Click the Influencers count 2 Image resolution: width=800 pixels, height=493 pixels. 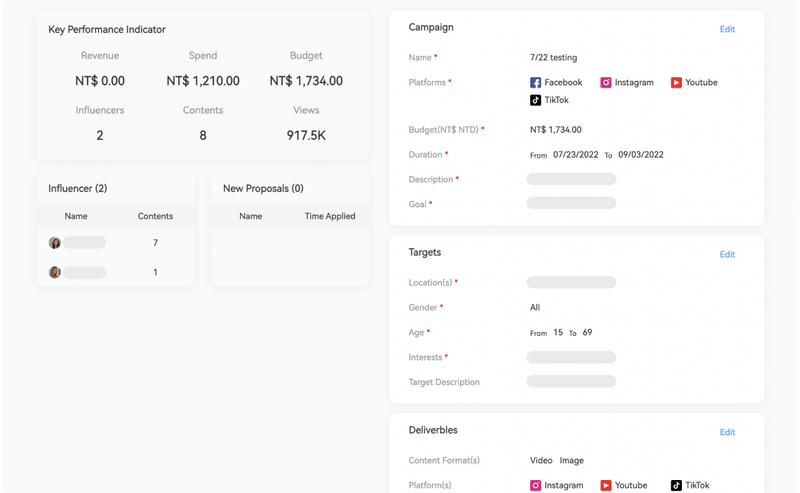pyautogui.click(x=100, y=135)
